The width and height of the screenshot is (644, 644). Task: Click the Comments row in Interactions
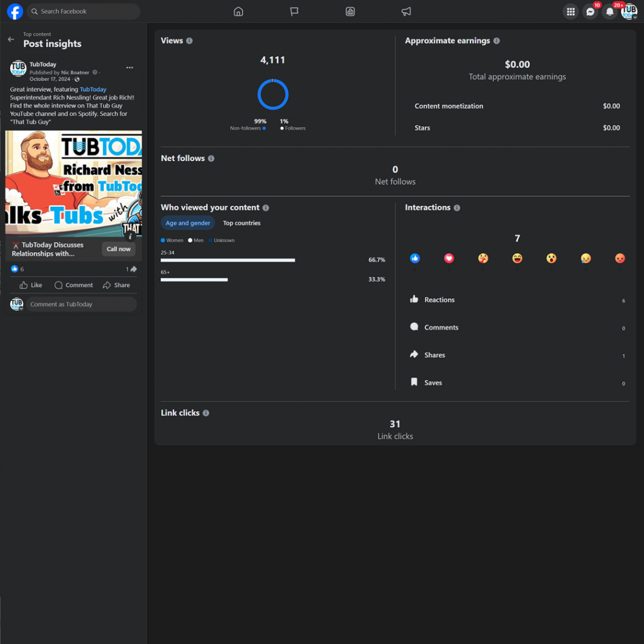click(x=517, y=327)
